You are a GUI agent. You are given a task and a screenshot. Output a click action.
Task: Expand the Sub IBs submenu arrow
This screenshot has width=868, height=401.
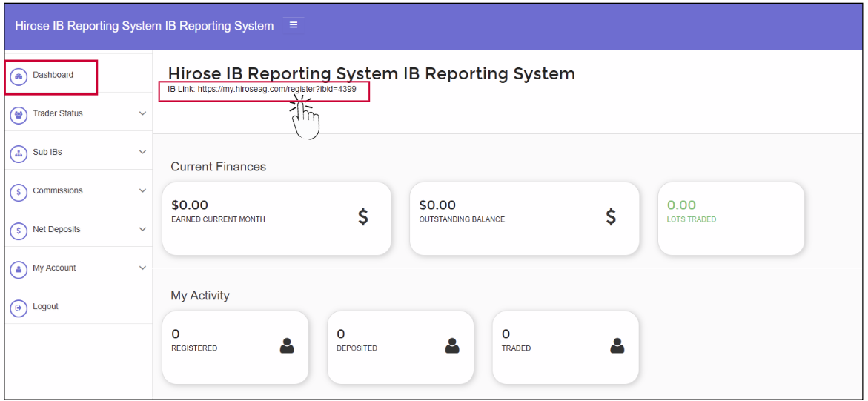142,152
